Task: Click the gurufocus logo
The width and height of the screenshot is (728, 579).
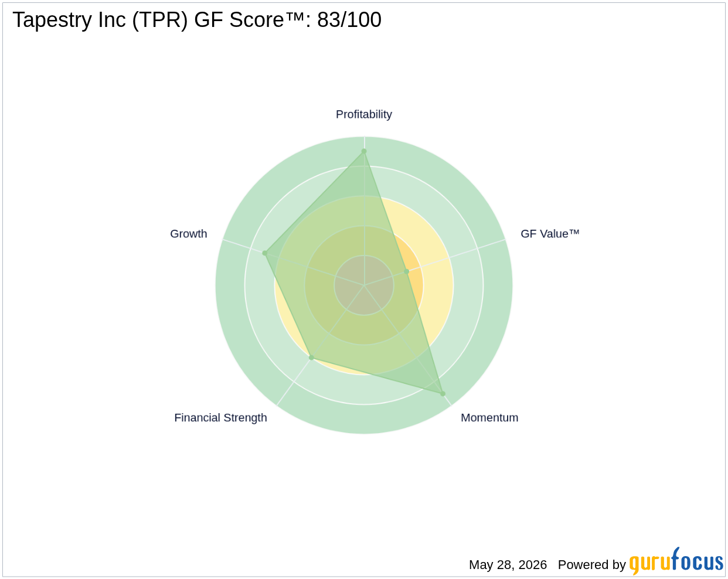Action: tap(676, 561)
